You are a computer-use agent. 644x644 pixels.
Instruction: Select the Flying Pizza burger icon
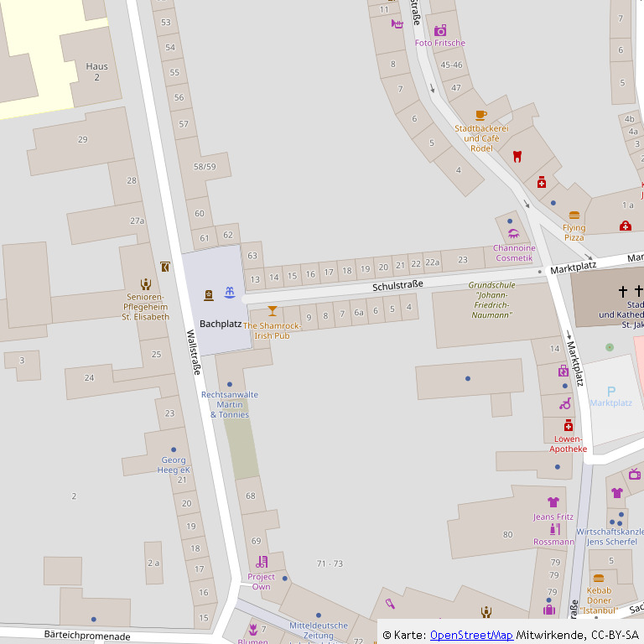coord(574,216)
